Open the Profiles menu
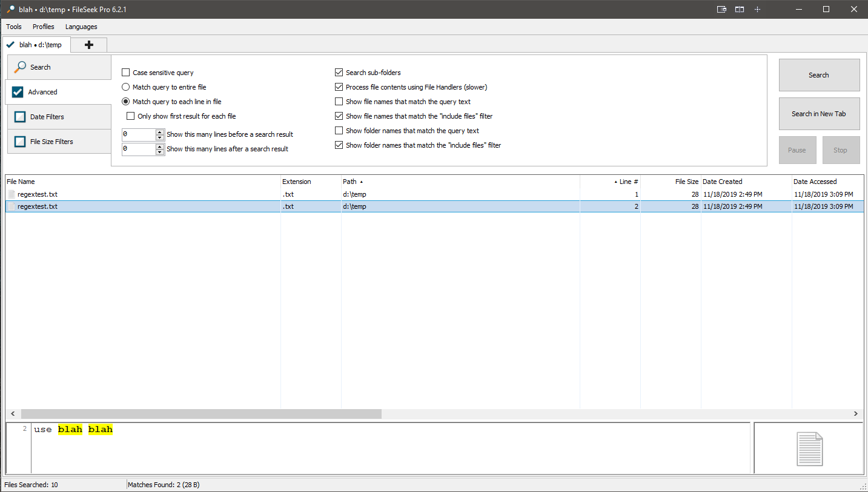The image size is (868, 492). (44, 27)
